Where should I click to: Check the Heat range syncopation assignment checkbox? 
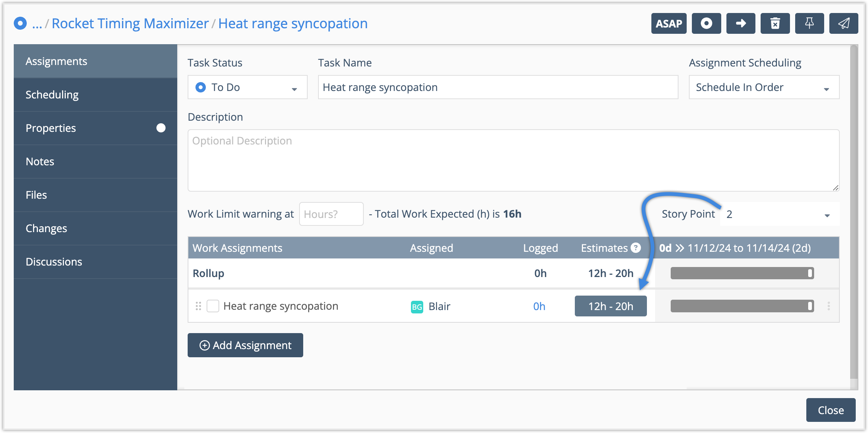coord(213,306)
